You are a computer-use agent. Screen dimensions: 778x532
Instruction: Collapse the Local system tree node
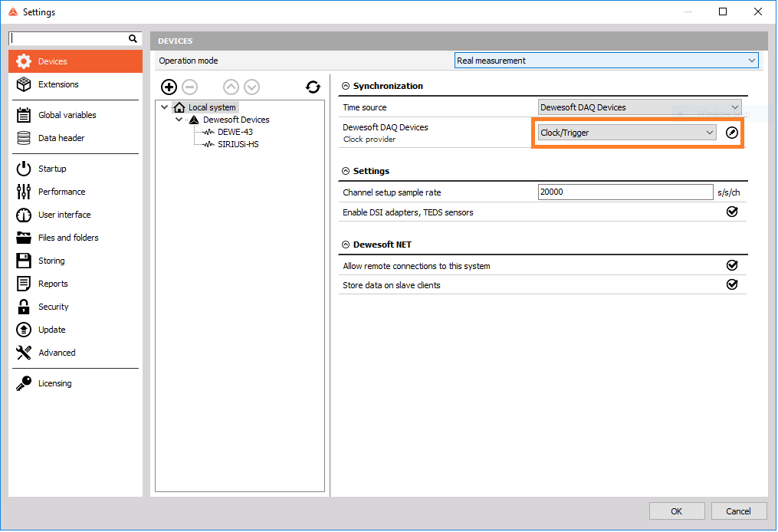(165, 107)
